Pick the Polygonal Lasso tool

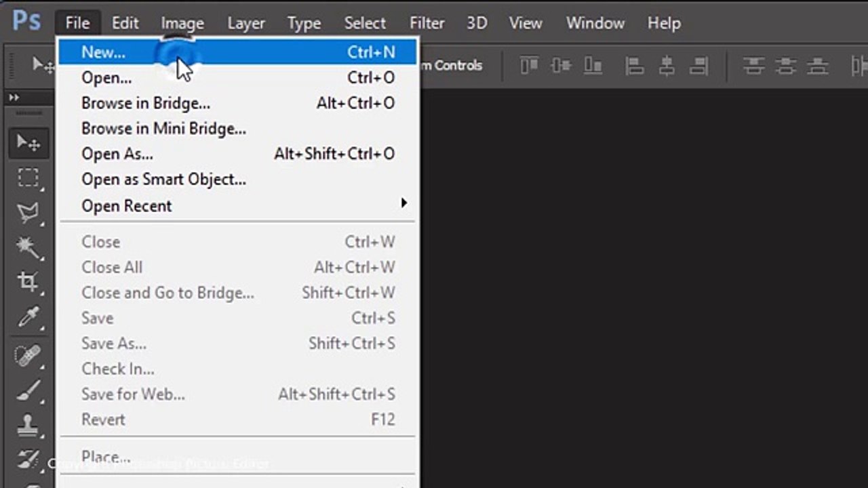pos(28,213)
